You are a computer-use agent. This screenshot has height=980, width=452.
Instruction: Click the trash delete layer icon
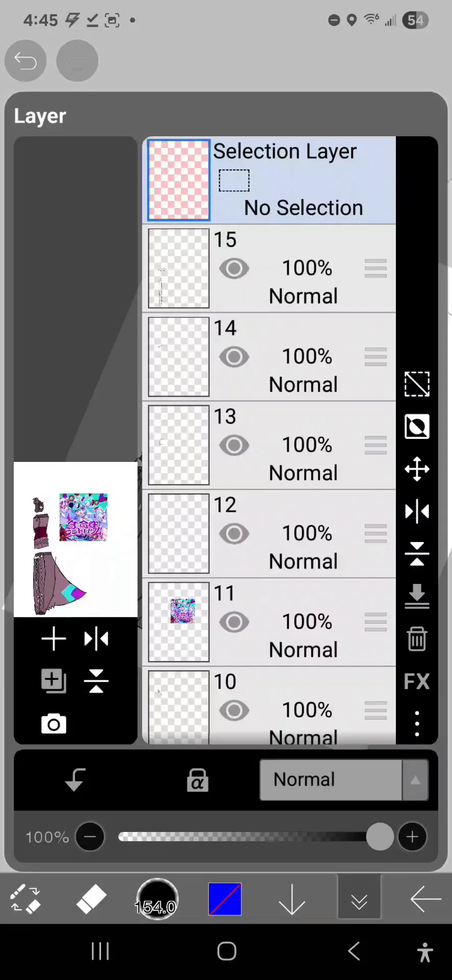(417, 639)
